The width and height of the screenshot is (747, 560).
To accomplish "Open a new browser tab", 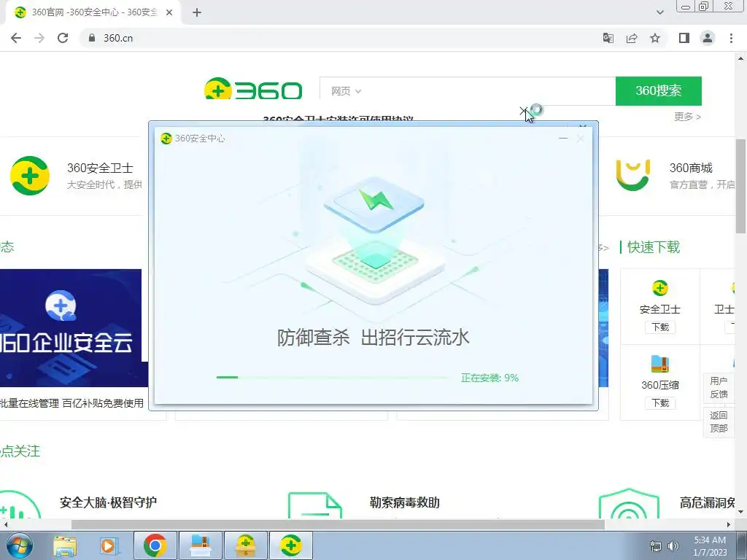I will (x=197, y=12).
